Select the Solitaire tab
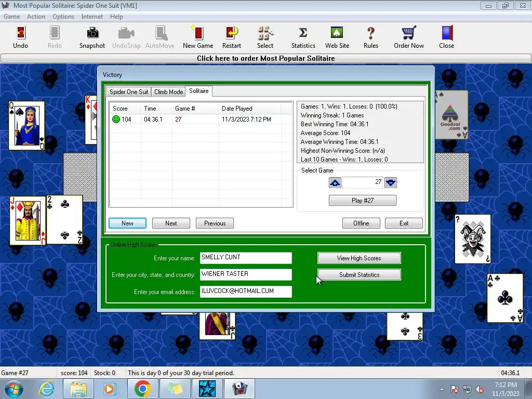This screenshot has width=532, height=399. [199, 91]
